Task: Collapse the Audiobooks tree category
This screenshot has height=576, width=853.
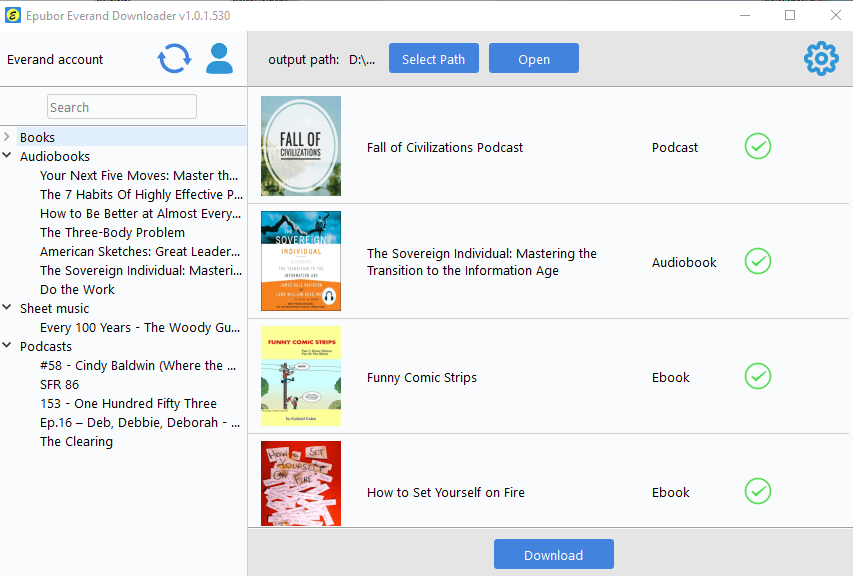Action: 7,156
